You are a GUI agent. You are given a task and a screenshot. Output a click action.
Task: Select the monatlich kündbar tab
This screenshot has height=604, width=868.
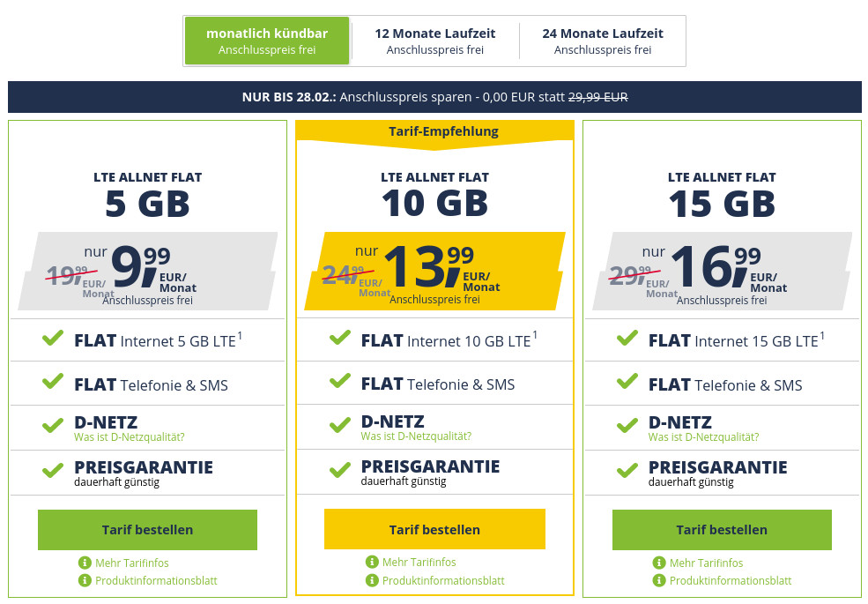pos(266,40)
